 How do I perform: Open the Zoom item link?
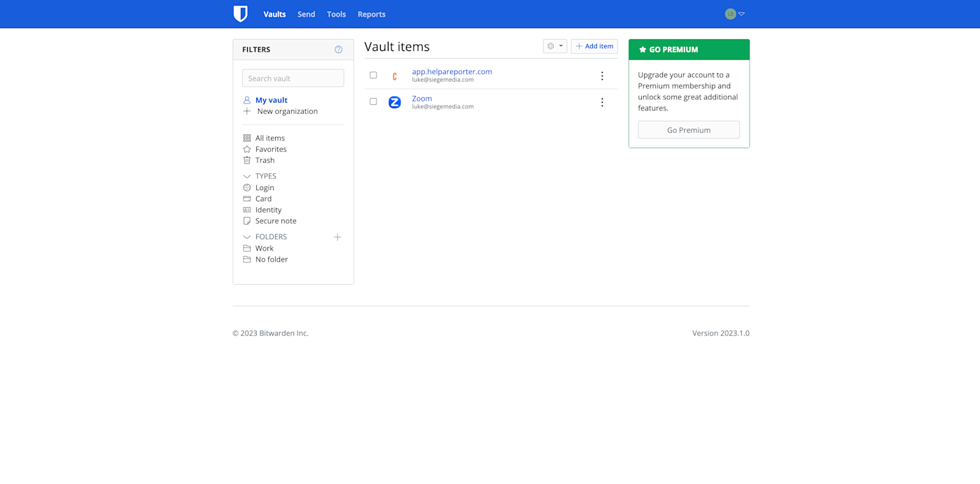421,99
